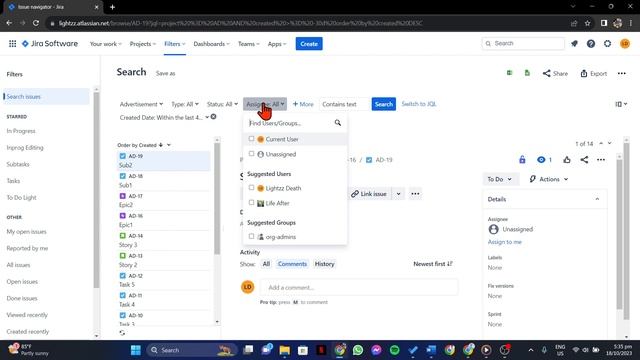The height and width of the screenshot is (360, 640).
Task: Open the Teams menu
Action: point(249,44)
